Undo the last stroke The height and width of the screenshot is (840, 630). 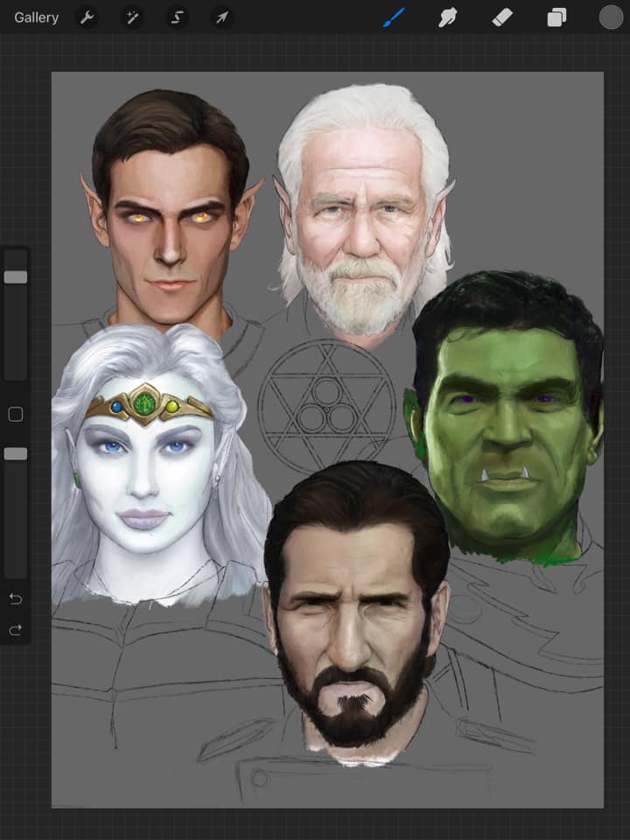pyautogui.click(x=16, y=599)
